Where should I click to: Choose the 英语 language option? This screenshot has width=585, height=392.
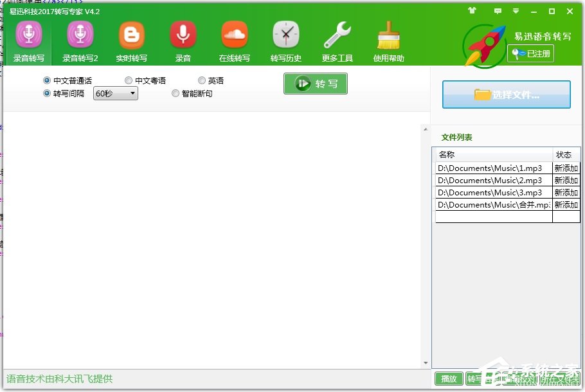(x=202, y=80)
